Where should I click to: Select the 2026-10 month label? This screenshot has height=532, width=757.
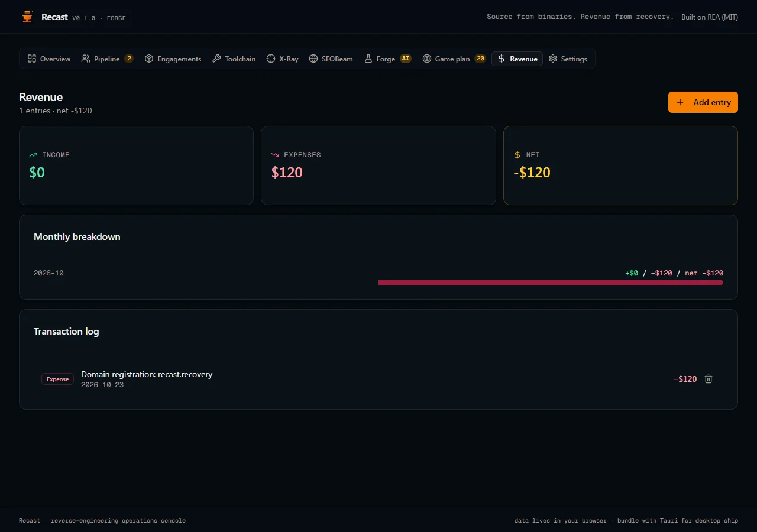pos(48,273)
